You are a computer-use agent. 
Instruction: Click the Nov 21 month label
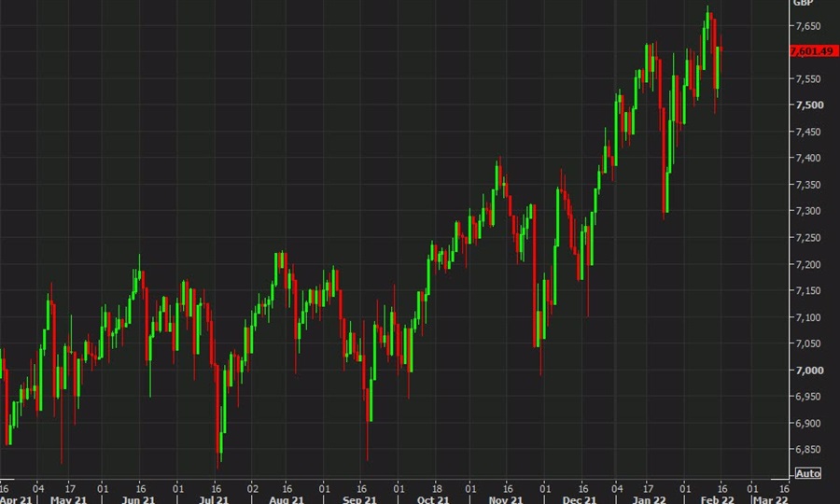click(x=506, y=499)
